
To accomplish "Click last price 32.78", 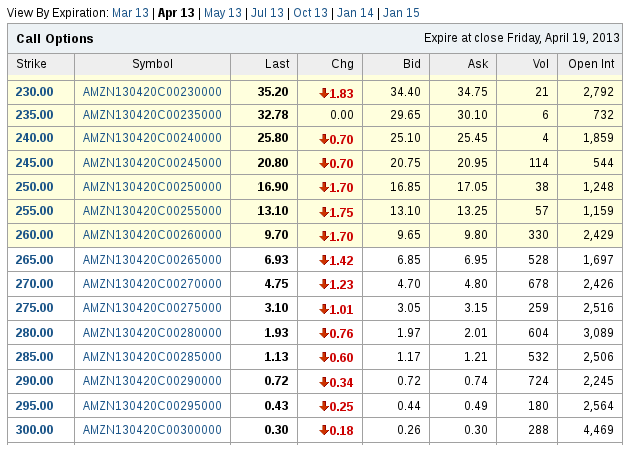I will (x=273, y=115).
